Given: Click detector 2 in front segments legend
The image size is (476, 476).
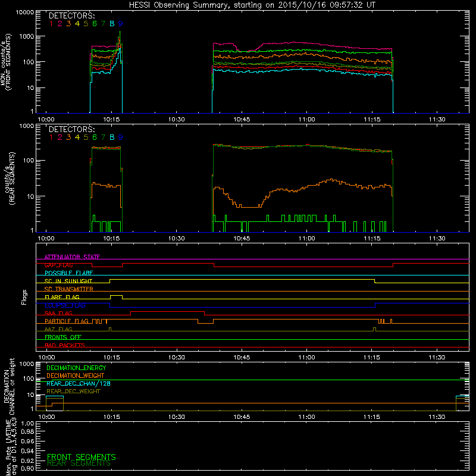Looking at the screenshot, I should click(60, 24).
